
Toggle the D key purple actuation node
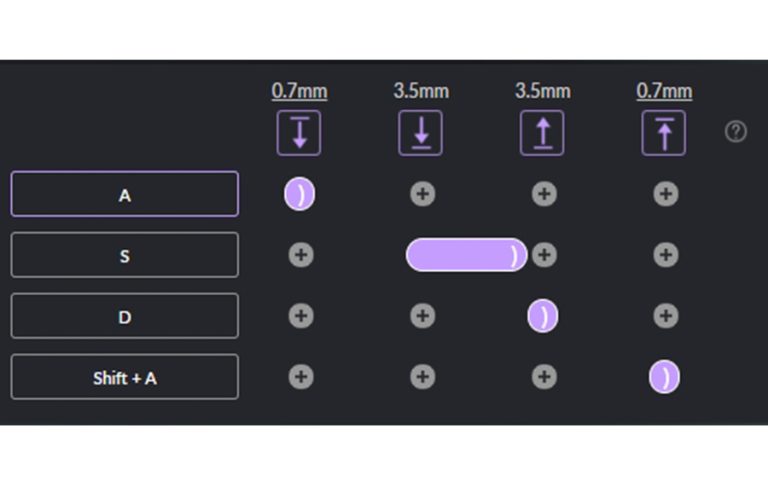543,316
